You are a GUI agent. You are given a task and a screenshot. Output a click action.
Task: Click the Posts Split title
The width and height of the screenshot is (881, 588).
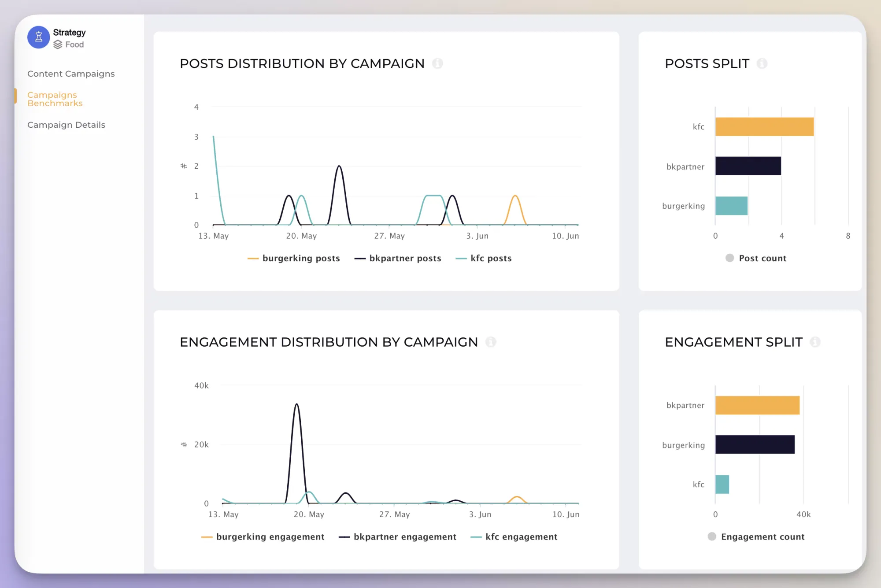[x=707, y=63]
